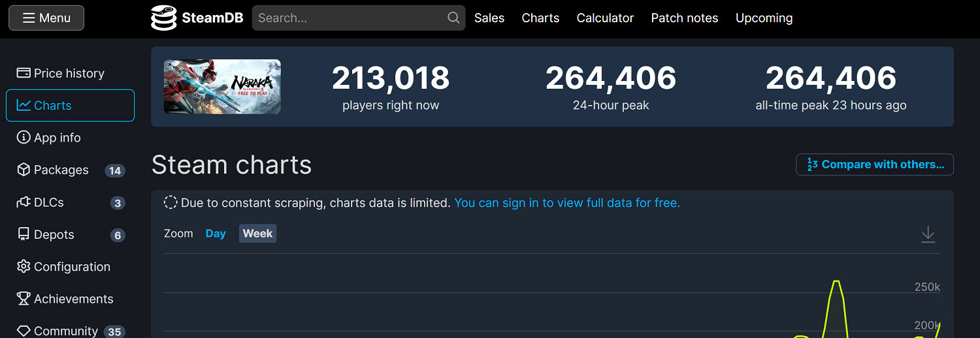Image resolution: width=980 pixels, height=338 pixels.
Task: Open the Sales page
Action: [489, 18]
